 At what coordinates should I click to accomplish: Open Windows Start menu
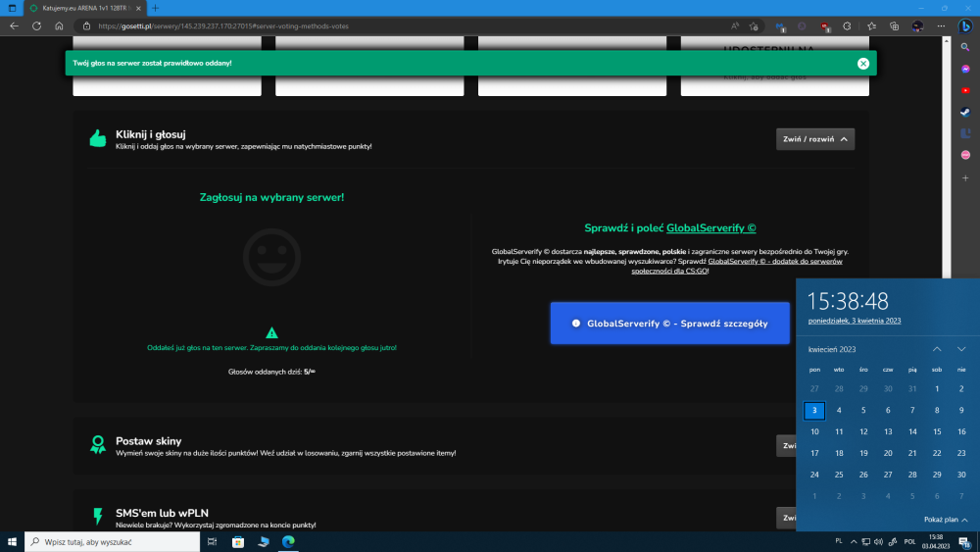12,542
